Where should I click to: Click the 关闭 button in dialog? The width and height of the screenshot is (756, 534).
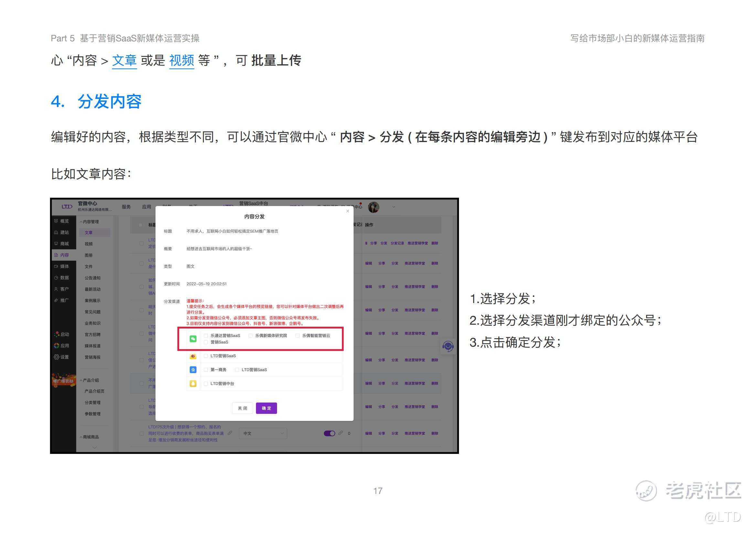pyautogui.click(x=242, y=408)
